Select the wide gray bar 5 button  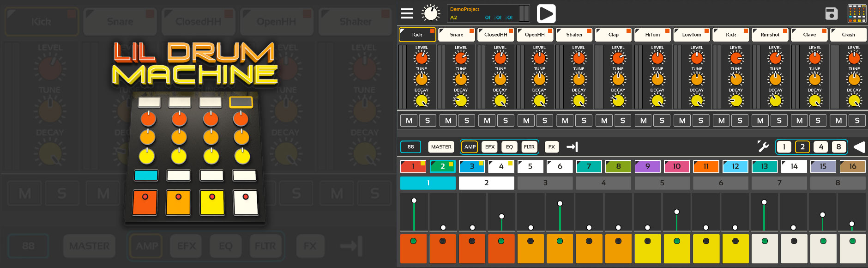(x=662, y=183)
